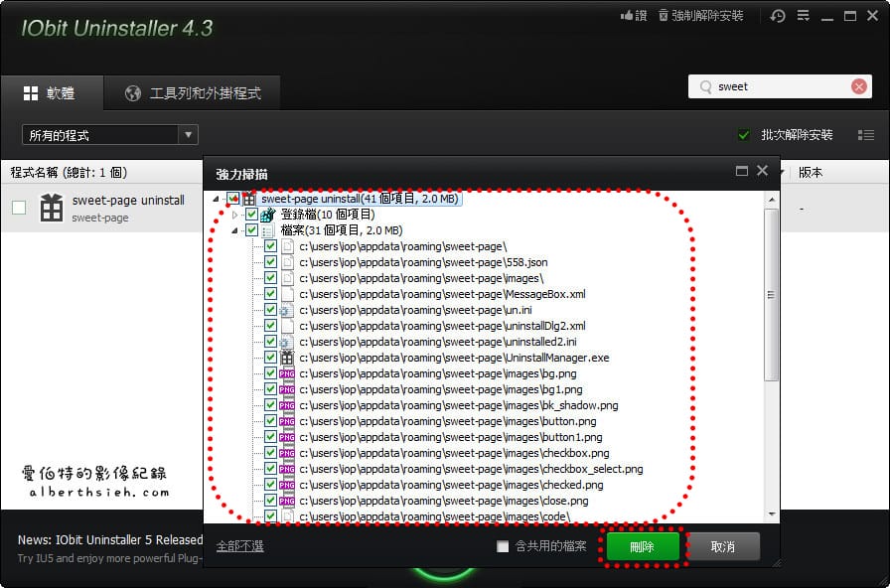Image resolution: width=890 pixels, height=588 pixels.
Task: Click the search box containing sweet
Action: click(780, 86)
